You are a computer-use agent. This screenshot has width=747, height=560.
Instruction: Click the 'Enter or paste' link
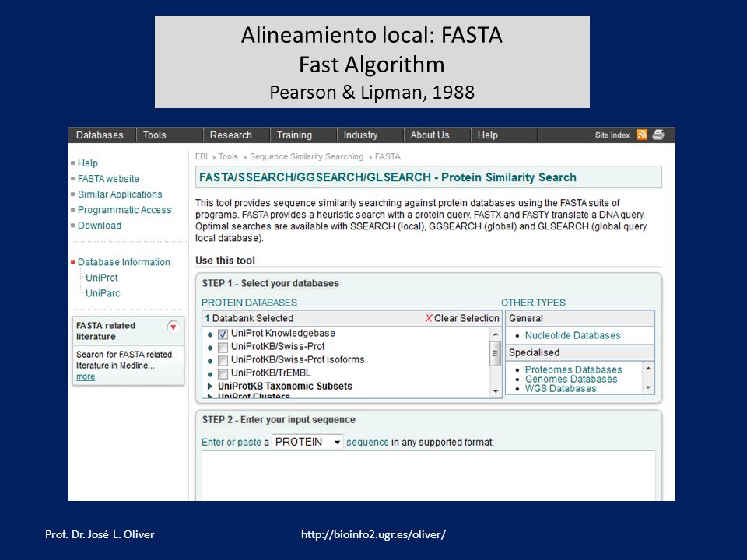coord(231,443)
